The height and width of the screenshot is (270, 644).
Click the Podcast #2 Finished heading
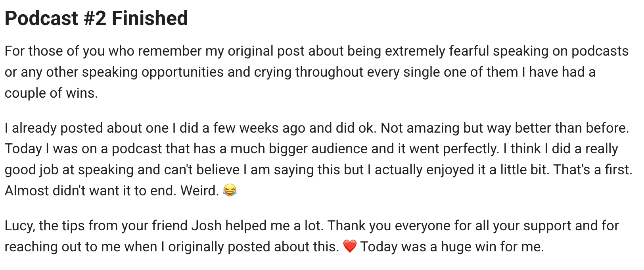[96, 18]
